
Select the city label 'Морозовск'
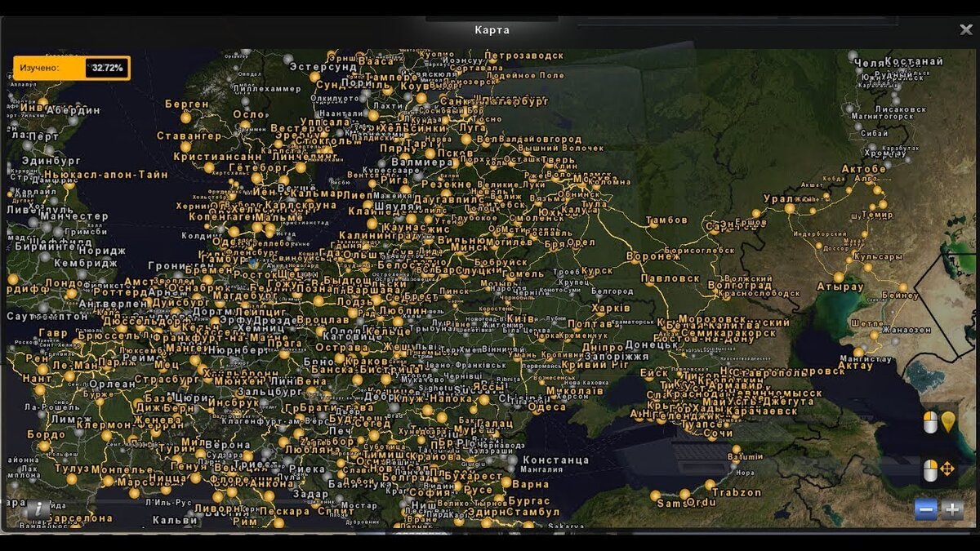[712, 319]
